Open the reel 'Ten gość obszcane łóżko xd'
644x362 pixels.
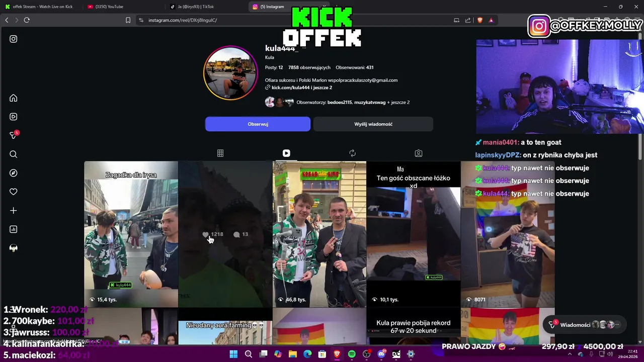tap(414, 234)
